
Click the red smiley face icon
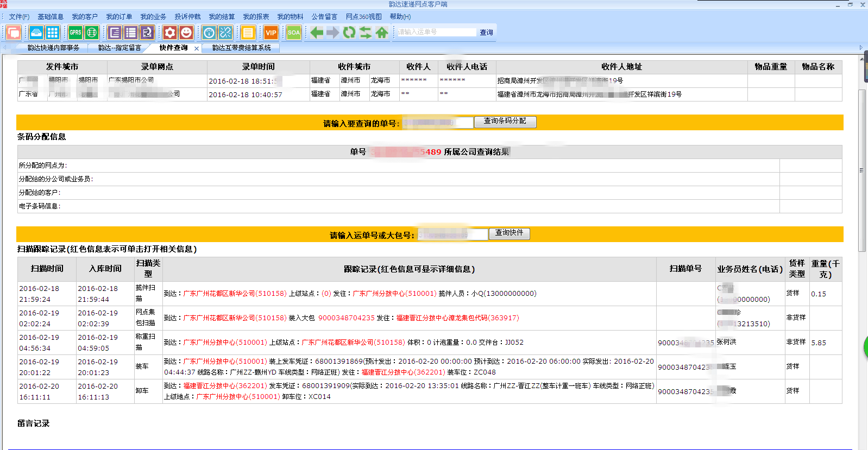[x=186, y=33]
